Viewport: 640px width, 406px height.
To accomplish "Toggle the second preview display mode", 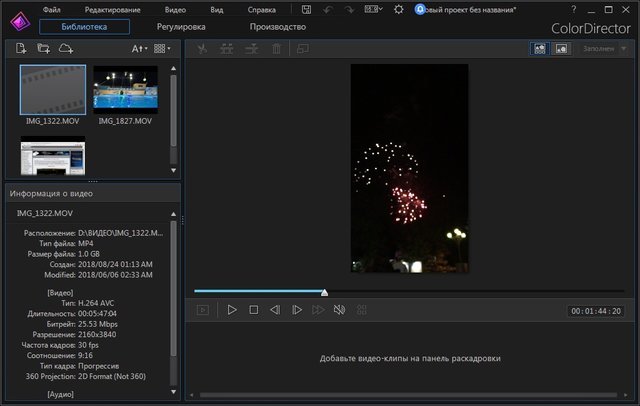I will click(x=561, y=48).
